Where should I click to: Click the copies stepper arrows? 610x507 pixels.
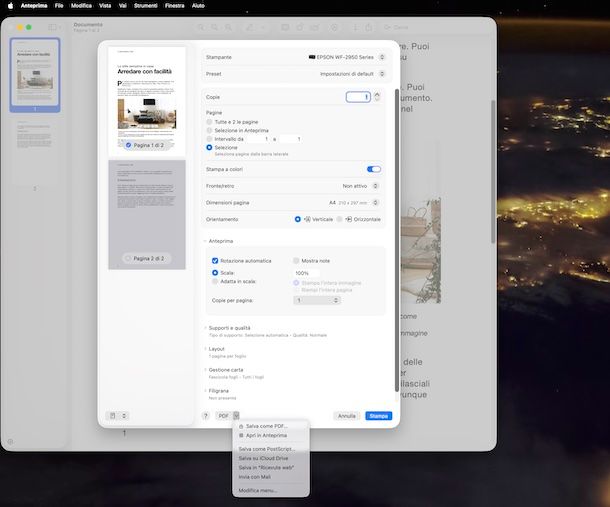[x=377, y=97]
